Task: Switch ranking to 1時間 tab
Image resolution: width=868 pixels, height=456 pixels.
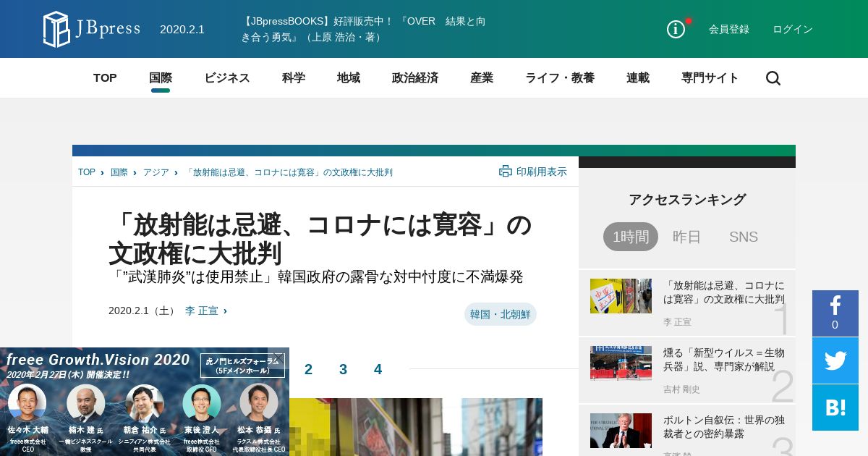Action: click(631, 237)
